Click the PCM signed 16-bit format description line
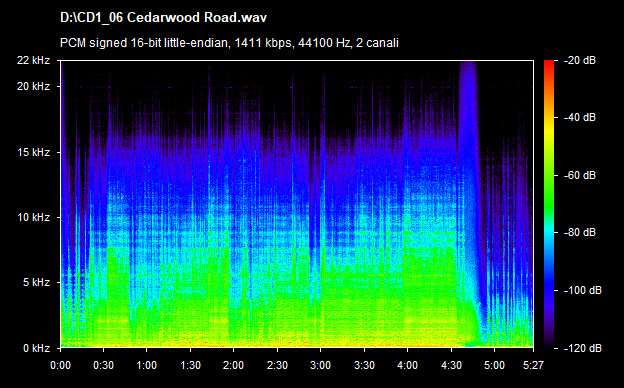The height and width of the screenshot is (388, 624). click(x=229, y=43)
